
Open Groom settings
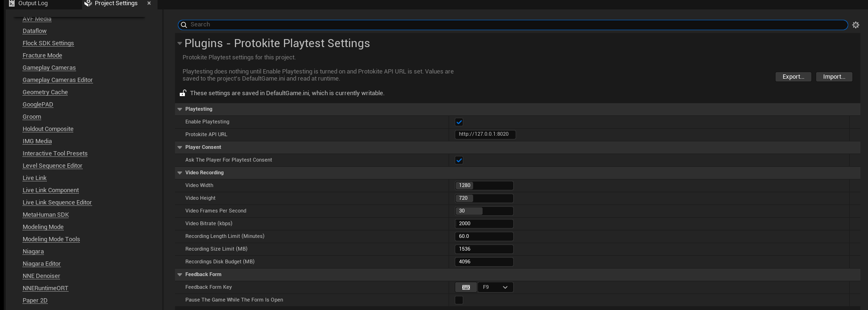coord(32,117)
